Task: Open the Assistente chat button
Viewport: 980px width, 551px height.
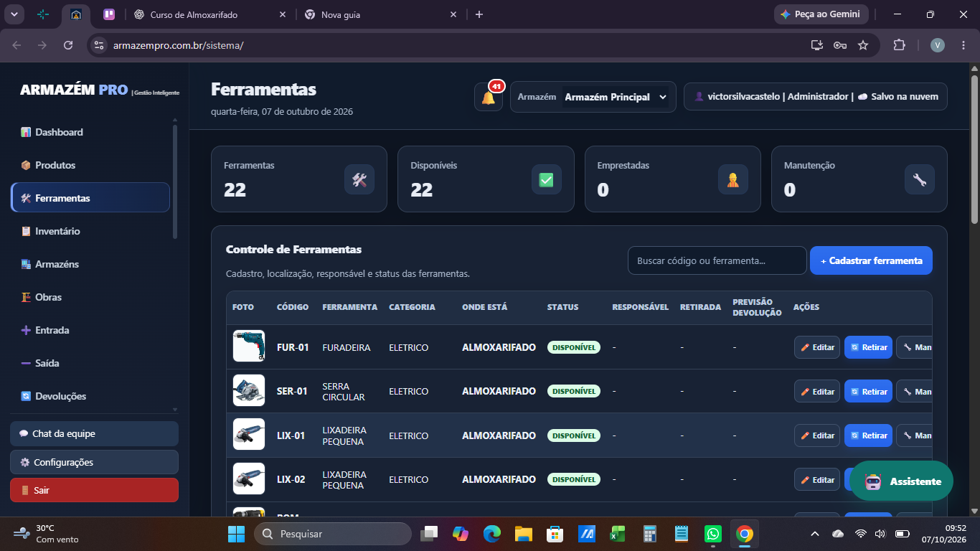Action: (901, 481)
